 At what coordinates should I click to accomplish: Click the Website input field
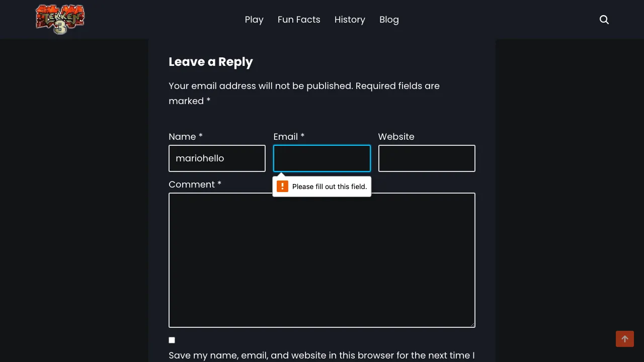[427, 158]
